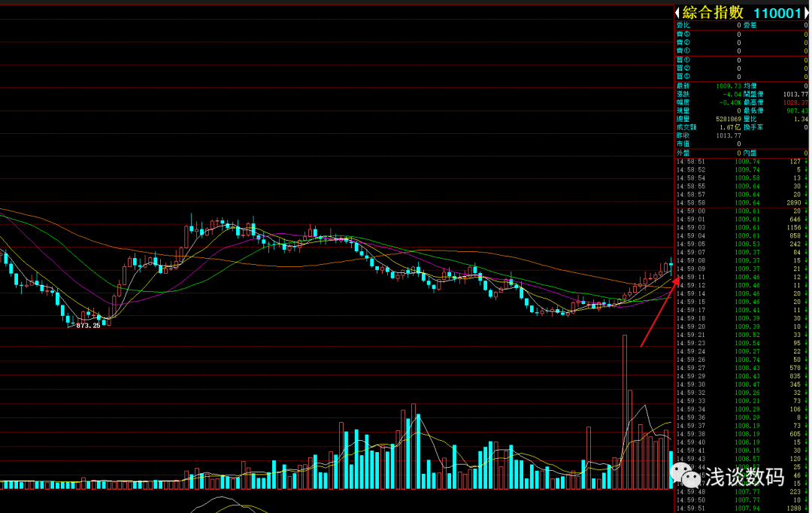Go to next index with right arrow after 110001
Viewport: 812px width, 513px height.
806,13
